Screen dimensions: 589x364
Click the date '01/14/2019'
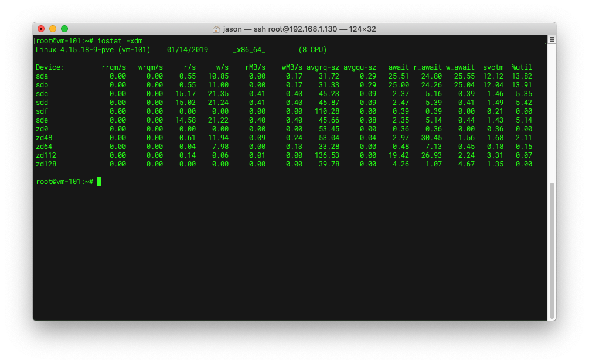click(188, 50)
